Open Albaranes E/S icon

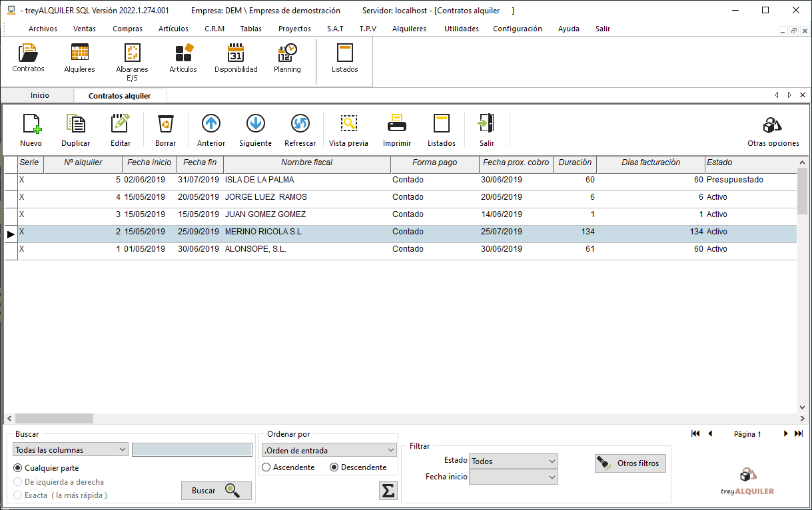click(x=132, y=62)
